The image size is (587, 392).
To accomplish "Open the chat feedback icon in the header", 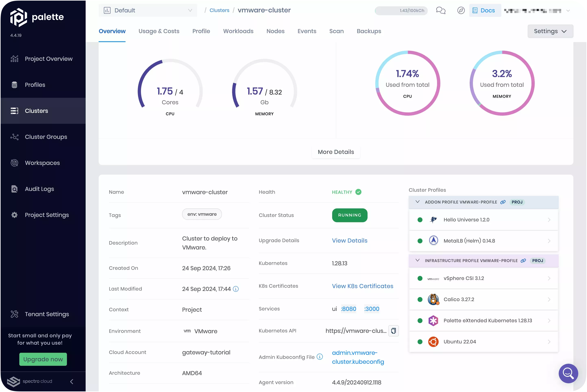I will 440,11.
